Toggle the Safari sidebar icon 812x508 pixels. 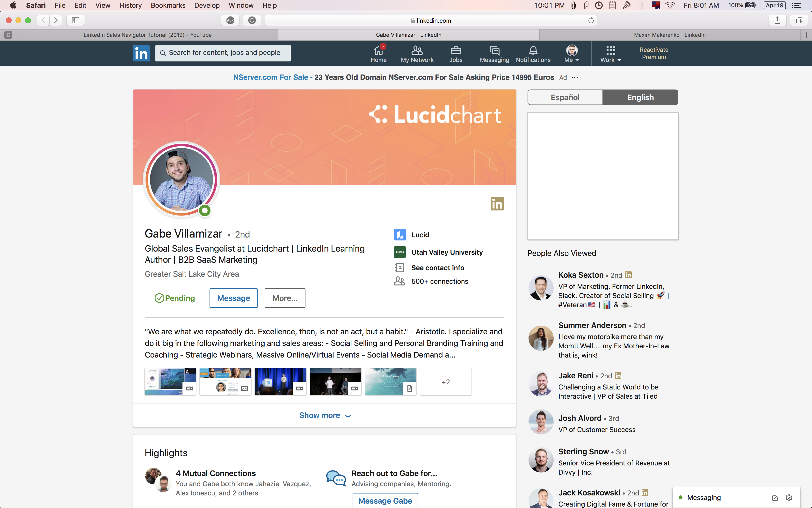pyautogui.click(x=75, y=21)
